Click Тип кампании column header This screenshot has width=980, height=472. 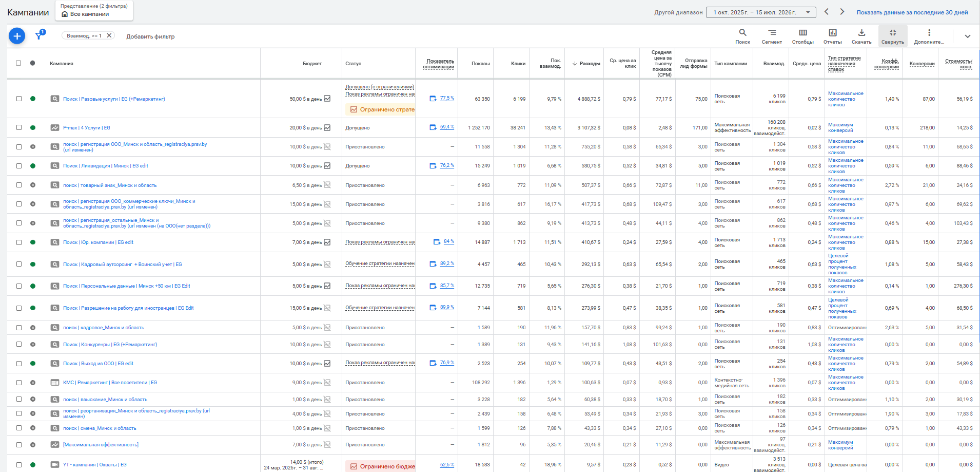[x=731, y=64]
